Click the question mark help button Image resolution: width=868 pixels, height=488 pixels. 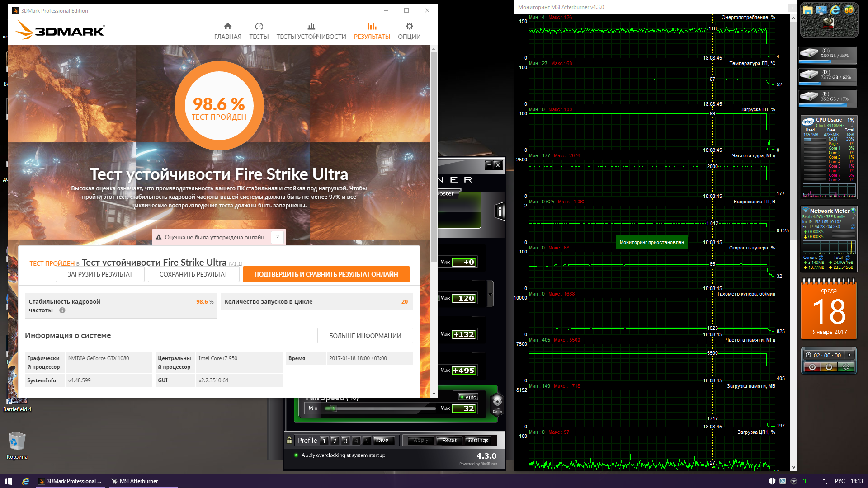tap(278, 237)
